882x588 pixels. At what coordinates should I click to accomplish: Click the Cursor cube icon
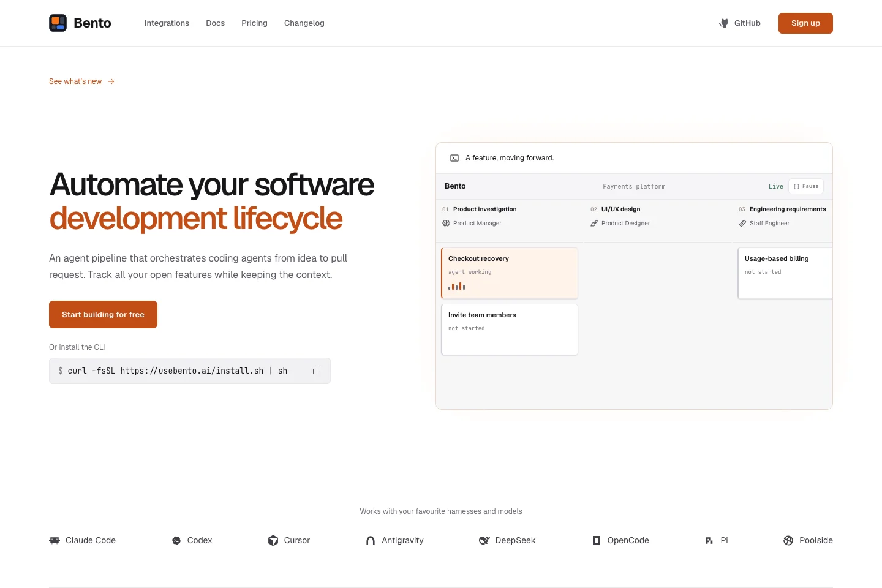pyautogui.click(x=273, y=540)
